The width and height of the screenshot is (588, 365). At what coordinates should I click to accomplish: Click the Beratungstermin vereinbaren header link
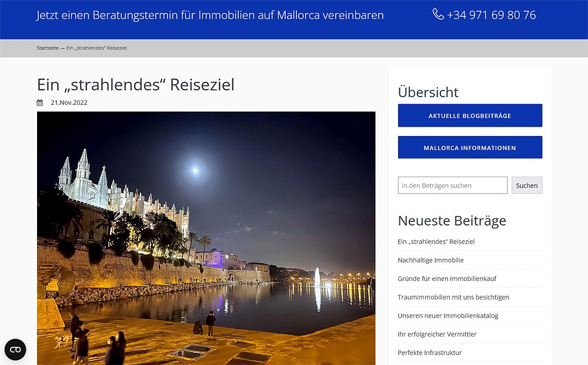210,15
